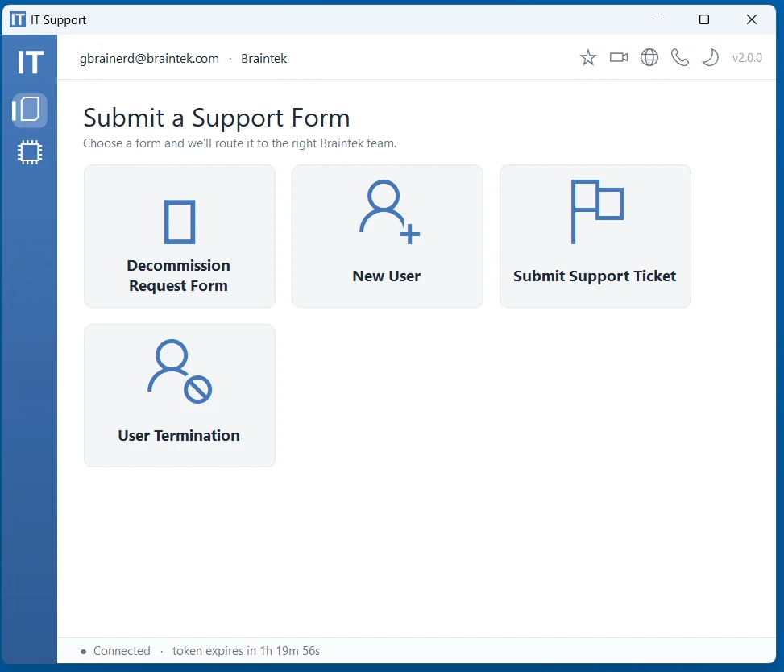Click the gbrainerd@braintek.com email text
This screenshot has height=672, width=784.
coord(149,59)
